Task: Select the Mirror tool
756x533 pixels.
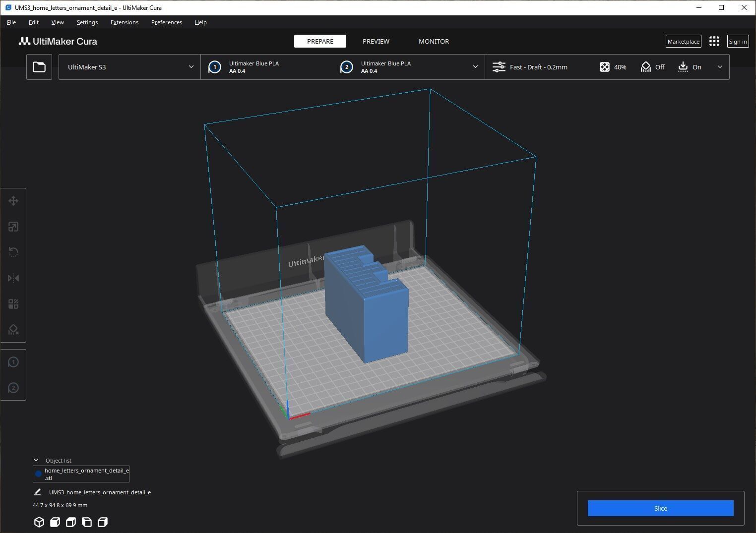Action: [13, 278]
